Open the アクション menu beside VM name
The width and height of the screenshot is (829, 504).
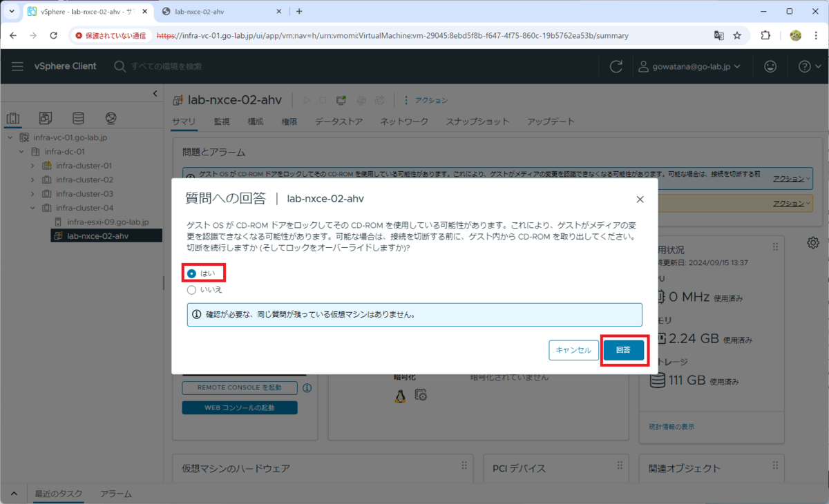426,101
